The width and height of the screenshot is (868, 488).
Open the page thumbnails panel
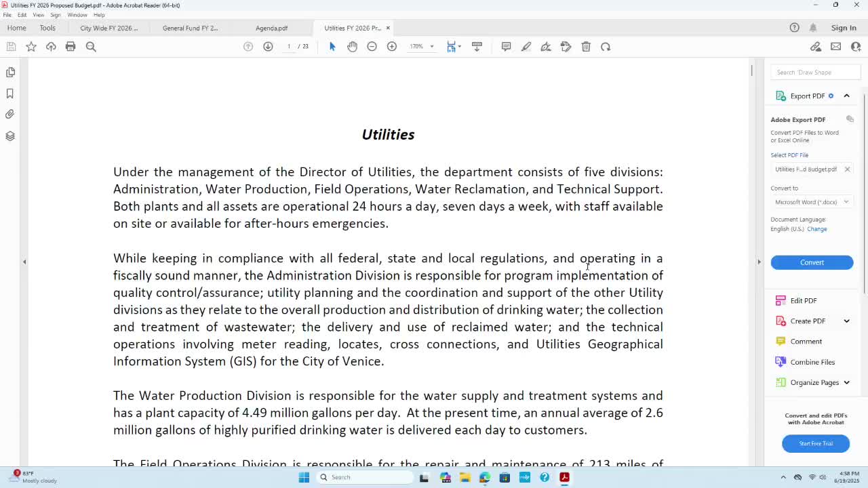(x=10, y=72)
